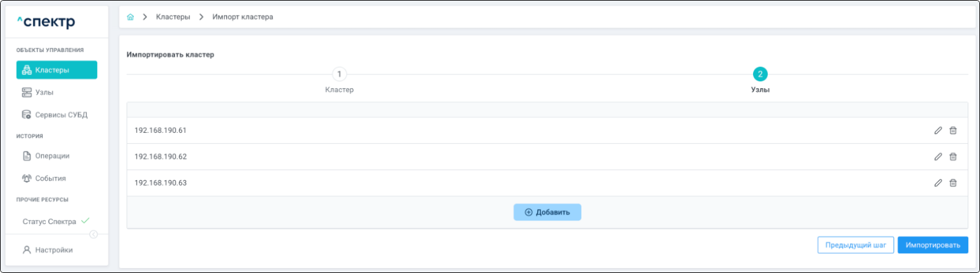Open Настройки in the sidebar
980x273 pixels.
[53, 250]
